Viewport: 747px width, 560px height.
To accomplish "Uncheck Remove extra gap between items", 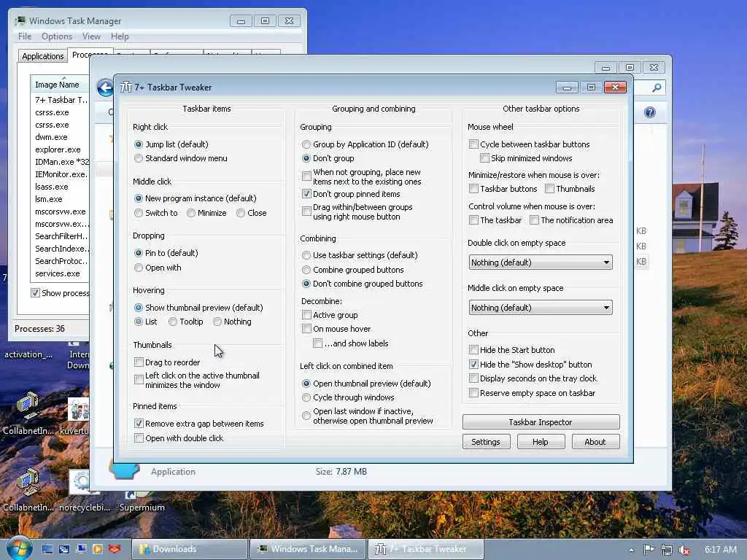I will (x=139, y=424).
